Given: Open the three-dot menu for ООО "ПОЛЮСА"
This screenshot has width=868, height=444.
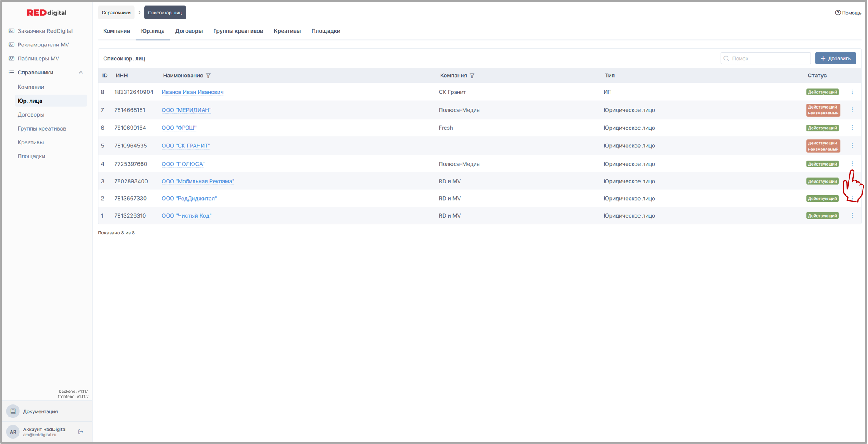Looking at the screenshot, I should coord(852,164).
